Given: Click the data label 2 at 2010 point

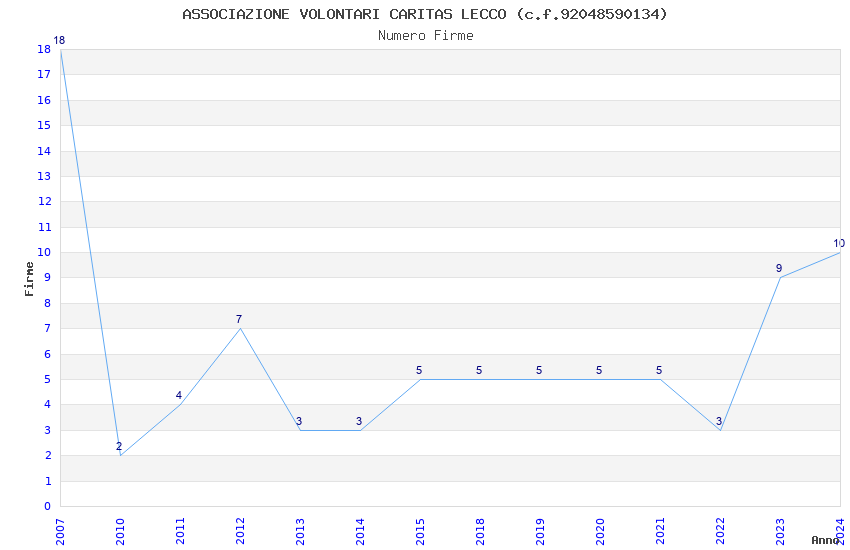Looking at the screenshot, I should click(x=119, y=447).
